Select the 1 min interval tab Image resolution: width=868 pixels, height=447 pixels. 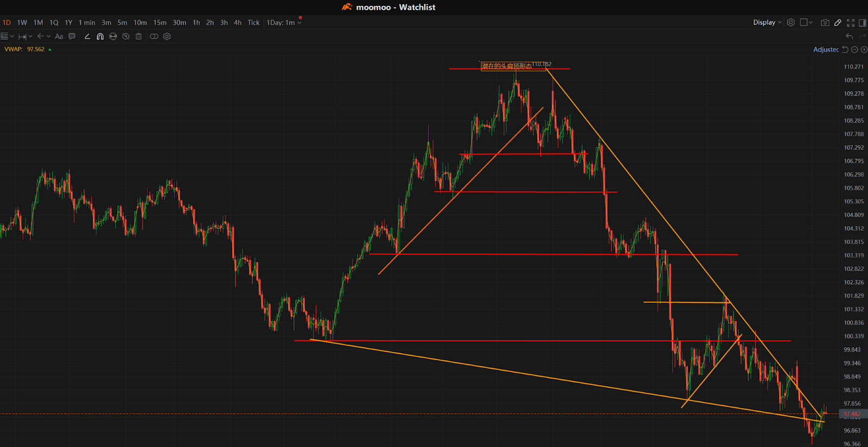click(87, 23)
